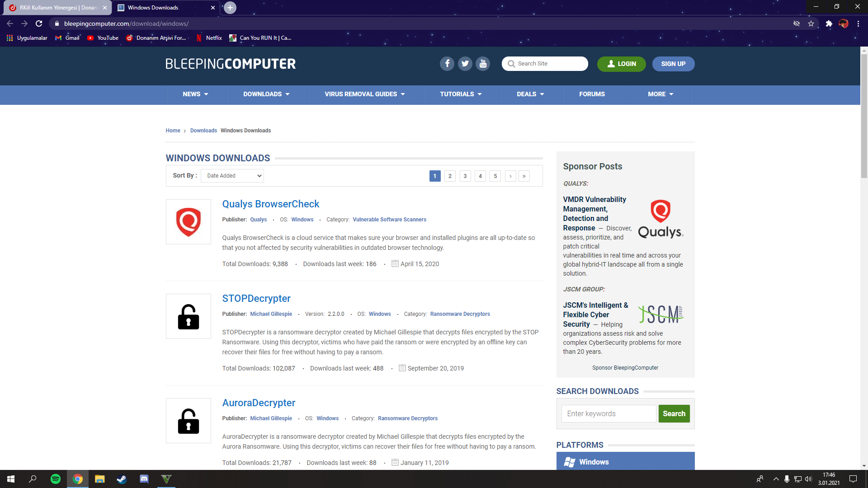Open STOPDecrypter's Ransomware Decryptors category link
The width and height of the screenshot is (868, 488).
[x=460, y=314]
